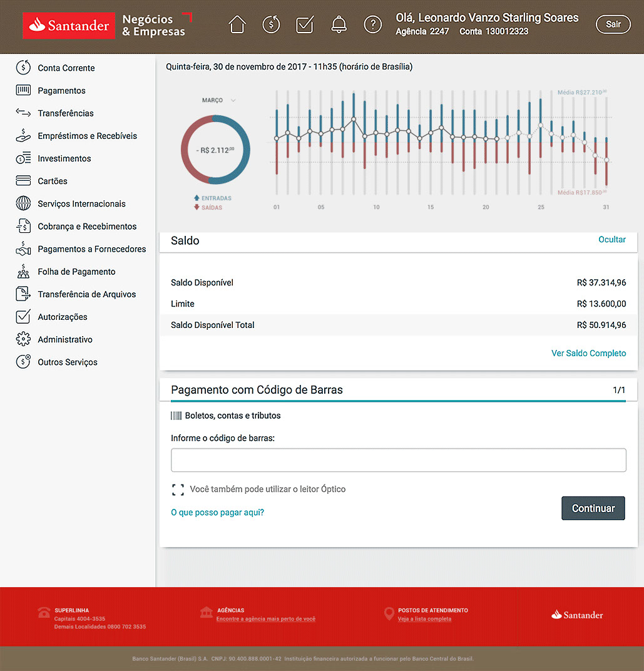The height and width of the screenshot is (671, 644).
Task: Click the 'Boletos, contas e tributos' label
Action: pyautogui.click(x=233, y=416)
